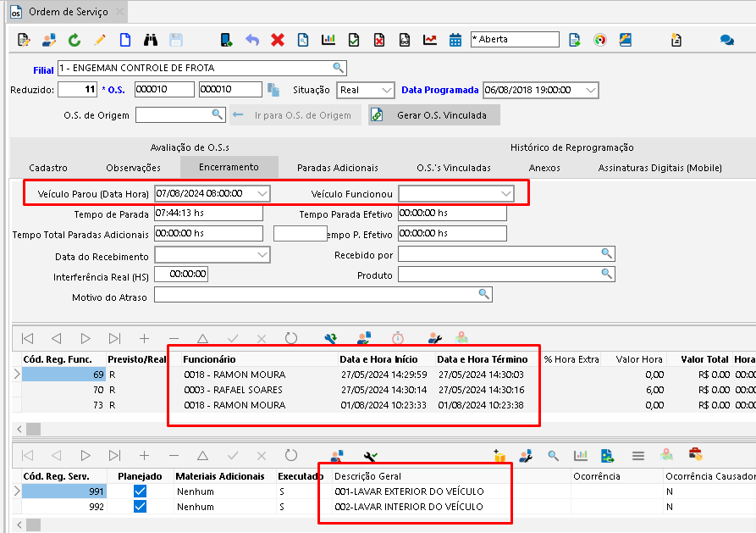This screenshot has height=533, width=756.
Task: Open the Data Programada dropdown
Action: point(590,90)
